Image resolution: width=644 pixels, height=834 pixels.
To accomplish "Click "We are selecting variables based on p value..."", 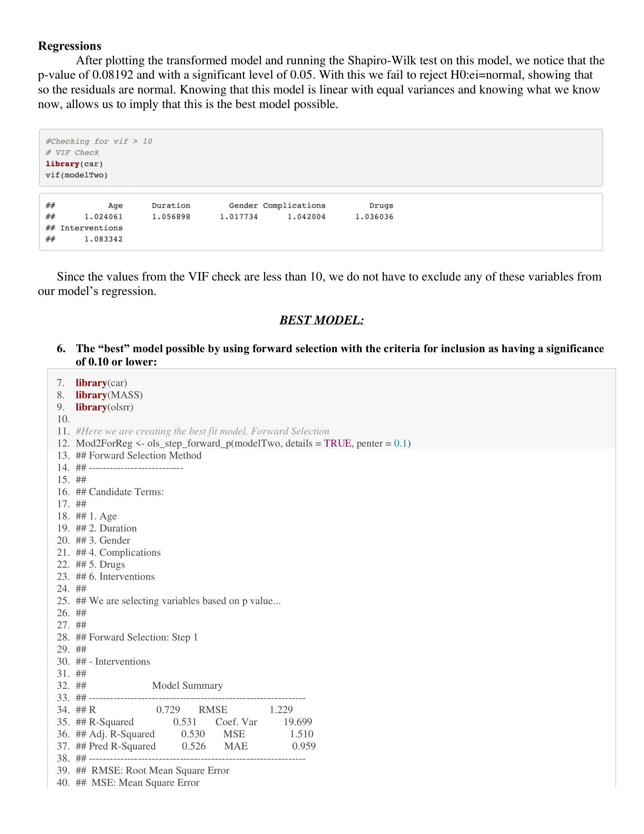I will pos(185,601).
